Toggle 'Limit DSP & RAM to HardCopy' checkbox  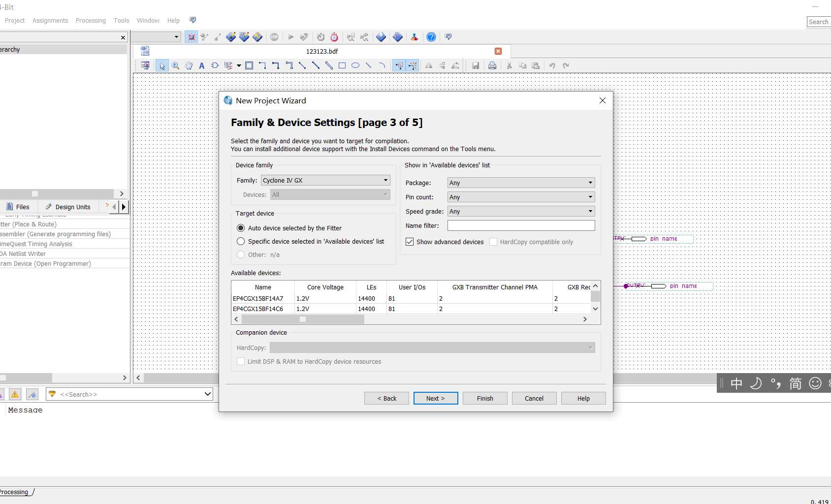click(309, 361)
